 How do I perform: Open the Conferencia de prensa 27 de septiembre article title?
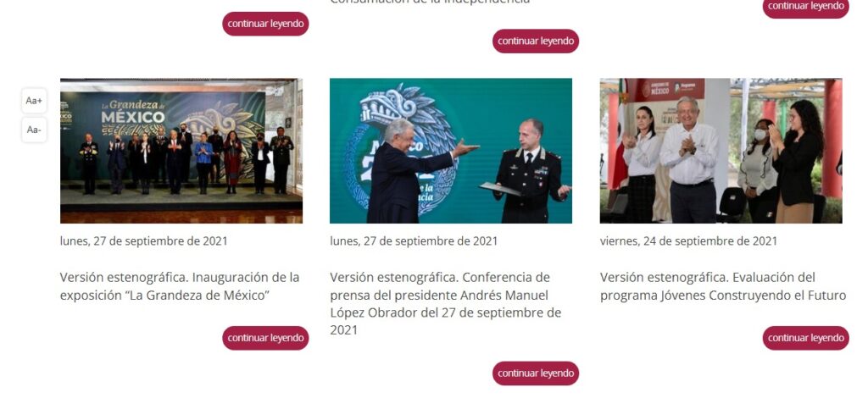click(x=446, y=303)
